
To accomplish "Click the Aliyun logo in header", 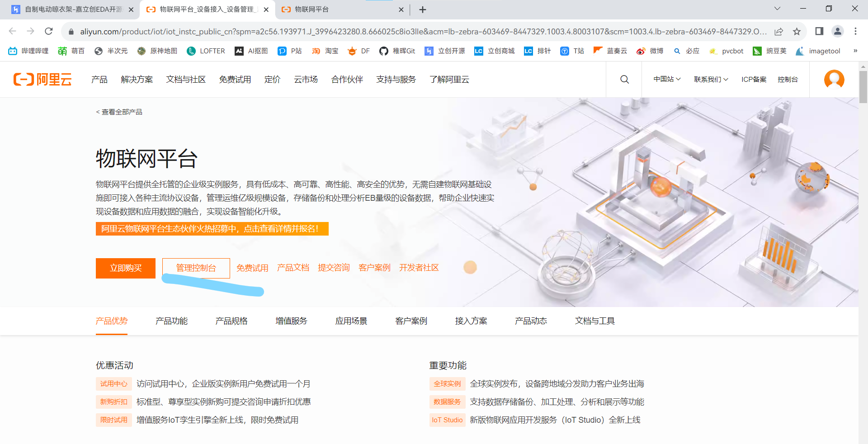I will [x=42, y=80].
